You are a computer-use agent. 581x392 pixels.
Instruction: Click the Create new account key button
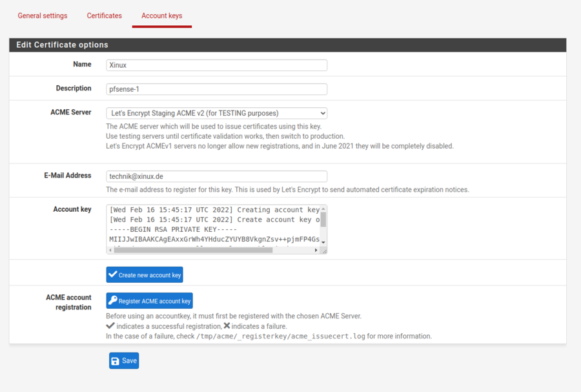[x=144, y=274]
